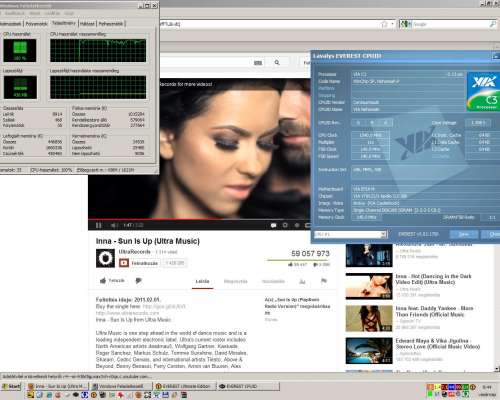Like the video with the Tetszik thumbs-up

click(x=112, y=281)
